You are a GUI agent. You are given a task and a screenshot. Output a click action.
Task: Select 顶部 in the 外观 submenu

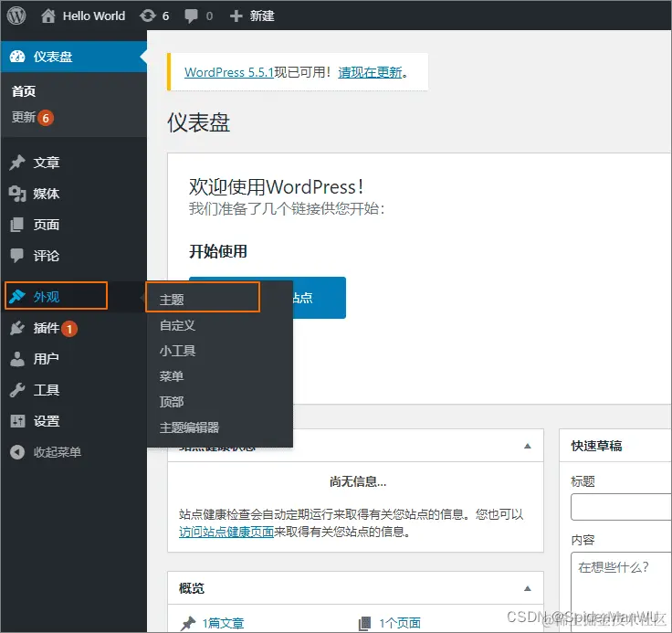click(x=172, y=402)
